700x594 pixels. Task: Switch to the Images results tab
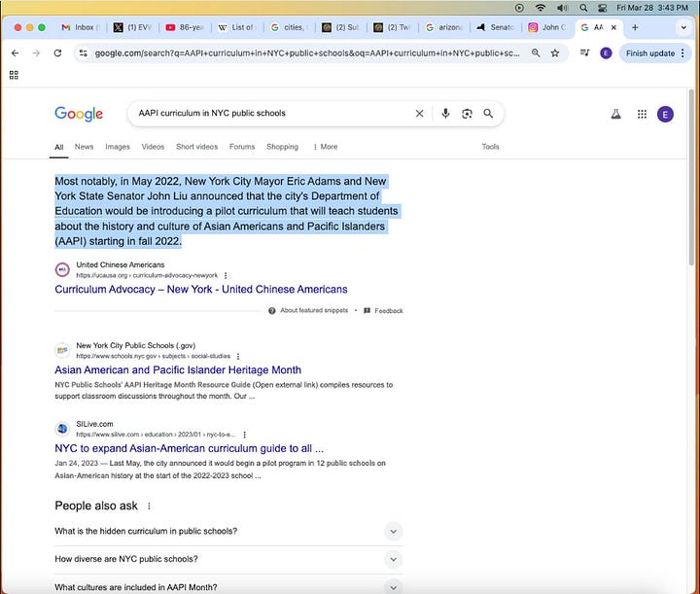pos(118,147)
